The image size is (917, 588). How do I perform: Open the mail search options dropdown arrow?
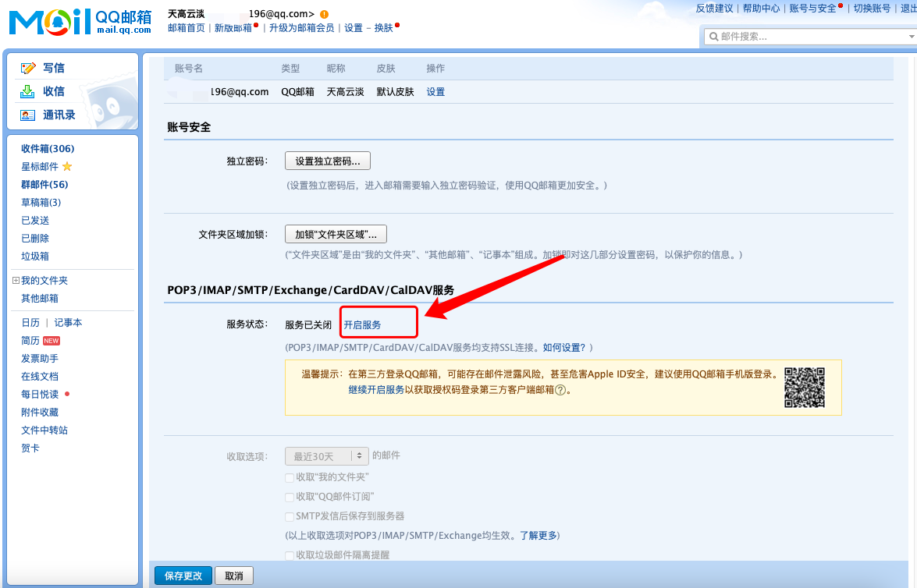coord(912,37)
